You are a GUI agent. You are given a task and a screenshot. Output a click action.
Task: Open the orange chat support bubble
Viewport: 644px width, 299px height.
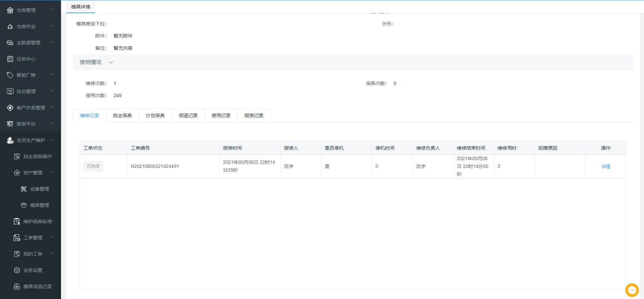[632, 290]
